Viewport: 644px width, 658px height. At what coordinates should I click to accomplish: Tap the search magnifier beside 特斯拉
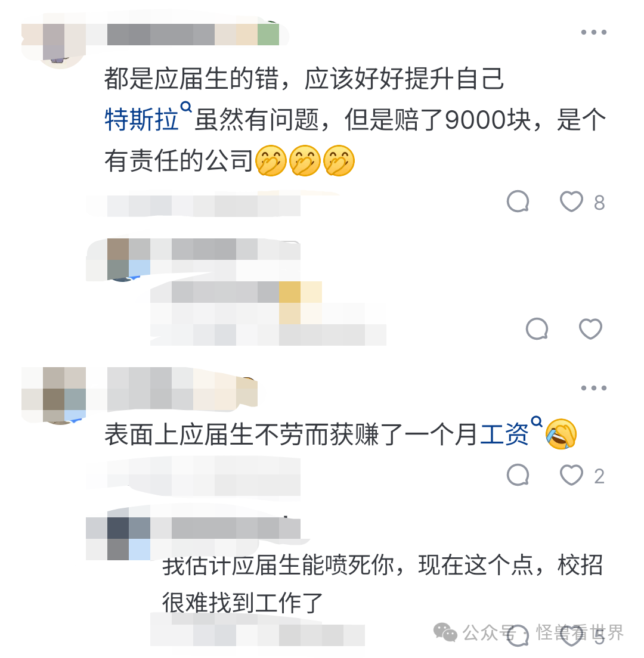coord(185,107)
